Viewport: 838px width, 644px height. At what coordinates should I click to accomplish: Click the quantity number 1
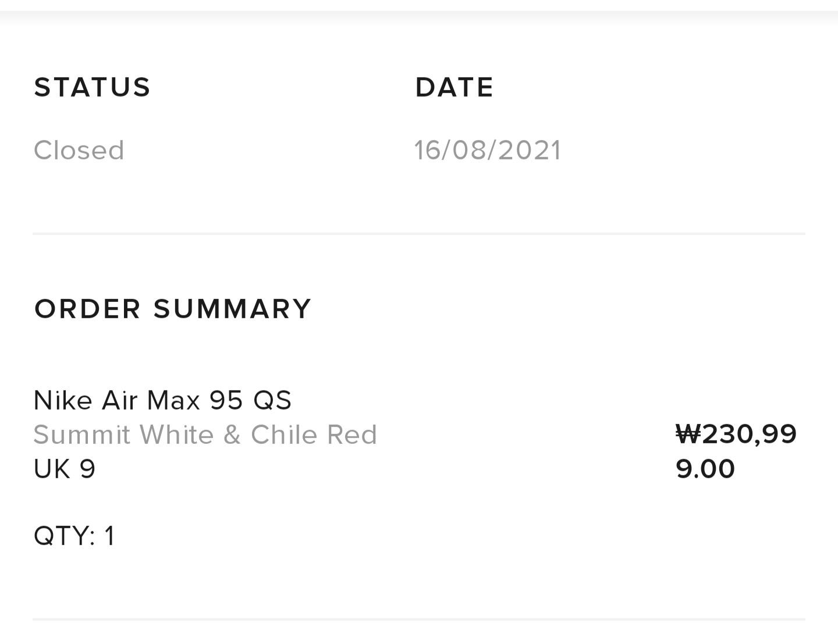pos(109,535)
